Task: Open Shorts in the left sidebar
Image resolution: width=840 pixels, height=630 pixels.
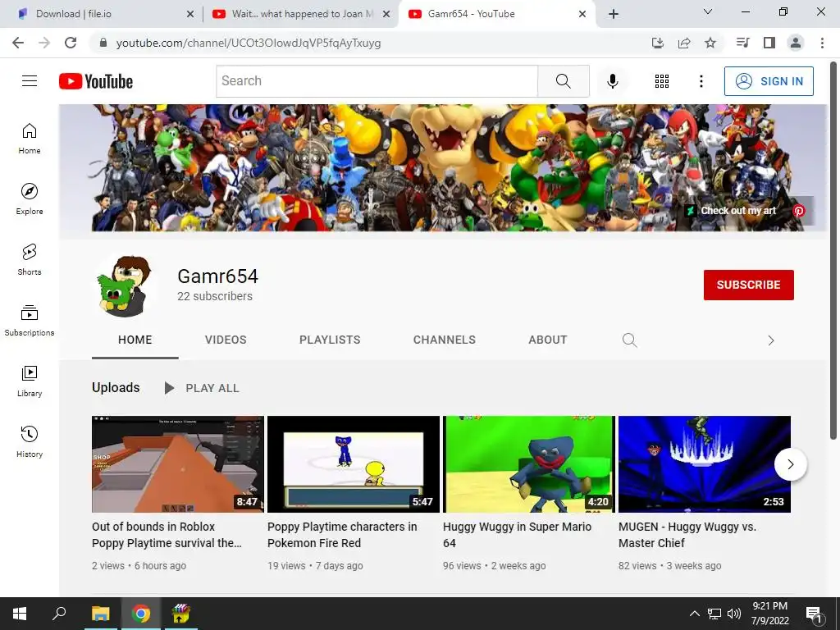Action: point(30,260)
